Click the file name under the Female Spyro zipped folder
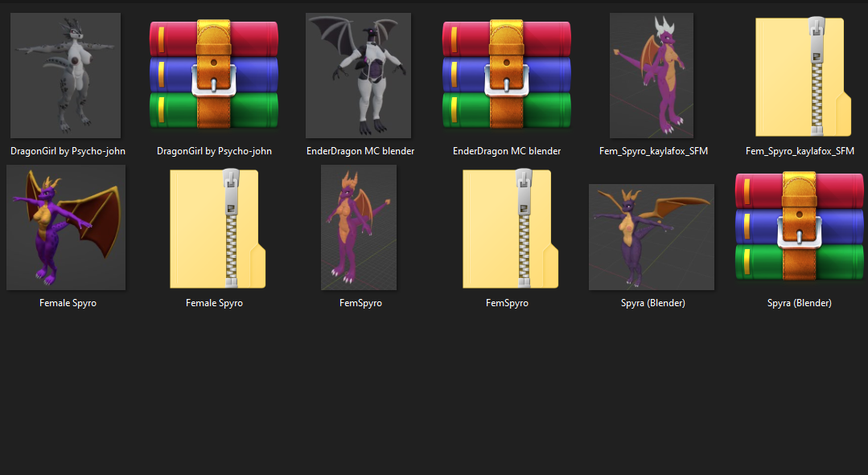The image size is (868, 475). coord(214,303)
